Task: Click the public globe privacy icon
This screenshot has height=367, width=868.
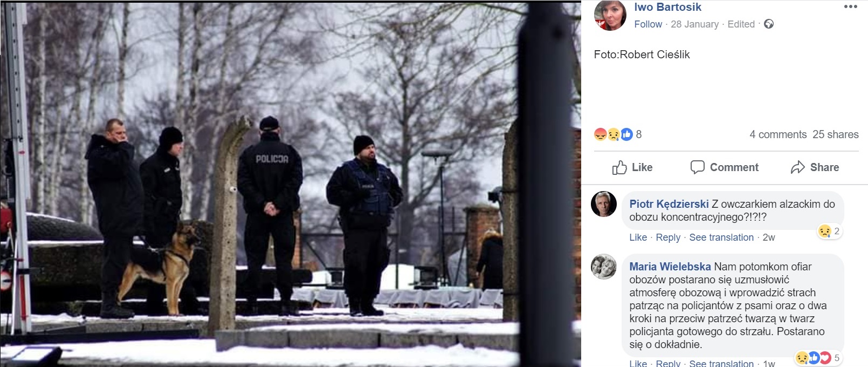Action: 769,24
